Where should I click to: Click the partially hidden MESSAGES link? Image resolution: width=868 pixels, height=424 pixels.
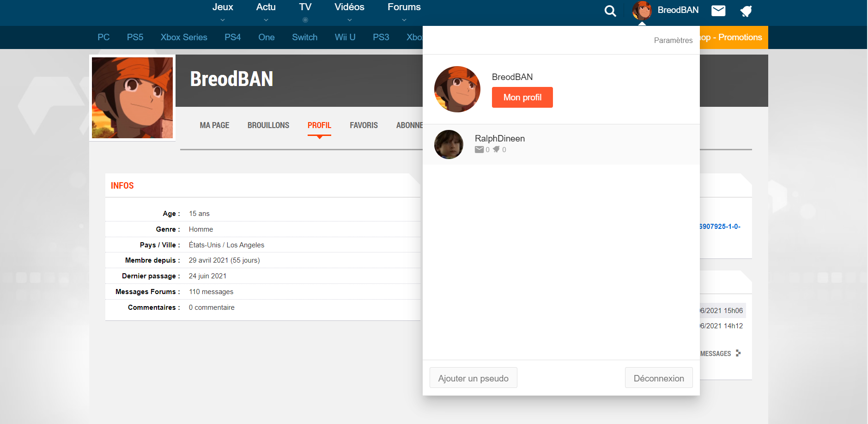[x=716, y=354]
